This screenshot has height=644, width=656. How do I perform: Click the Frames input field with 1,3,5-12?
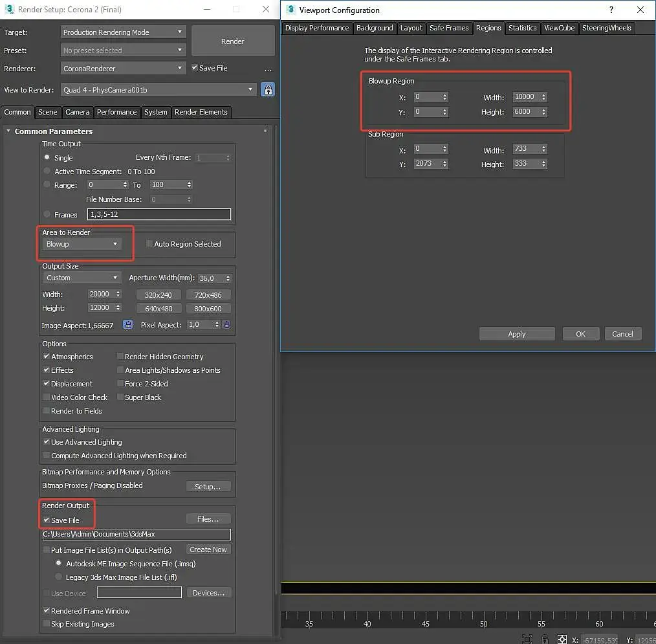click(159, 214)
